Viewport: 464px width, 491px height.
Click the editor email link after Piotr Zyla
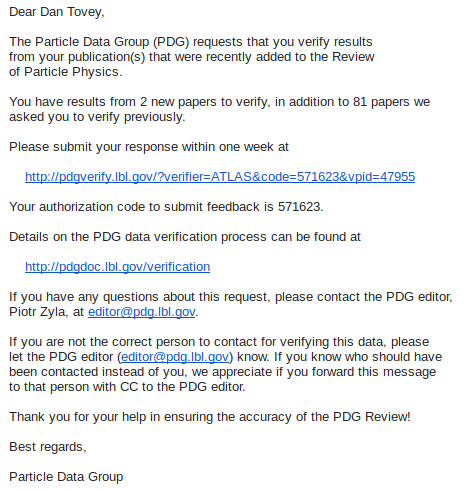141,312
